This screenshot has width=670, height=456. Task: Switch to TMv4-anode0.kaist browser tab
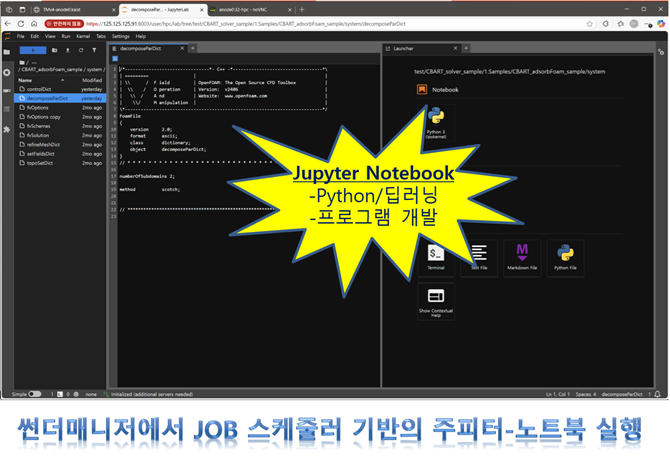click(73, 9)
